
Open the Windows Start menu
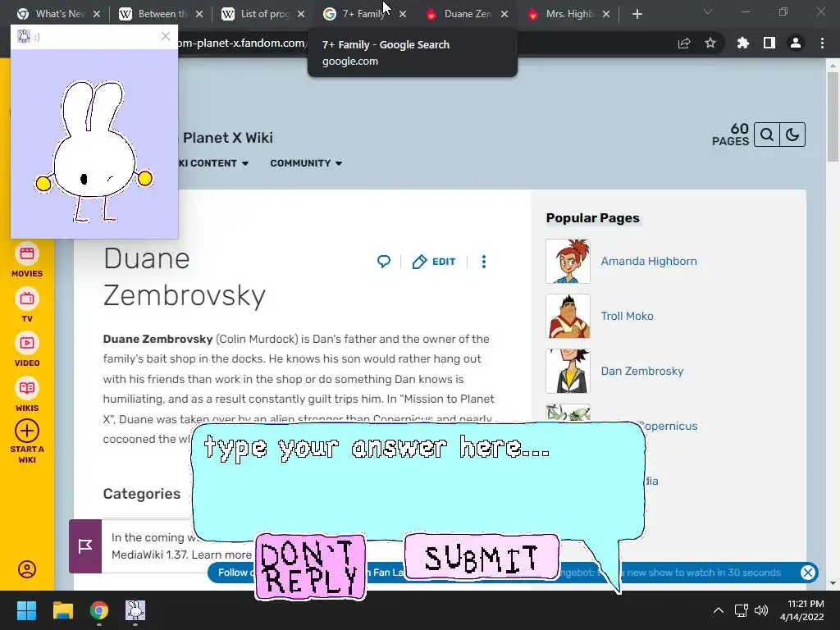[x=26, y=610]
